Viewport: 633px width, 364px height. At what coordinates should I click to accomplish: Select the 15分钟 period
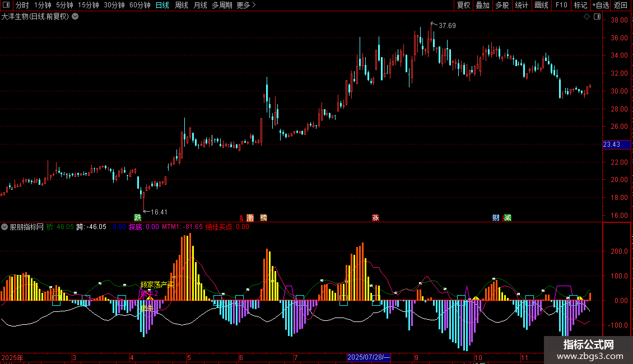(x=89, y=5)
